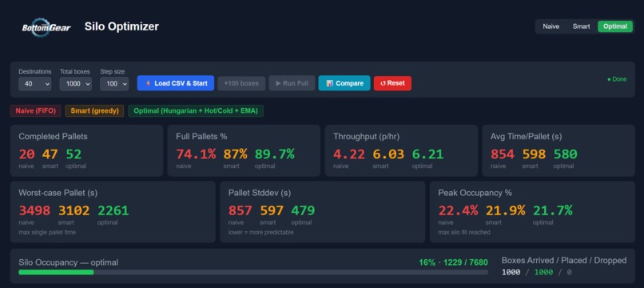The image size is (644, 288).
Task: Click the 580 optimal average time value
Action: 566,154
